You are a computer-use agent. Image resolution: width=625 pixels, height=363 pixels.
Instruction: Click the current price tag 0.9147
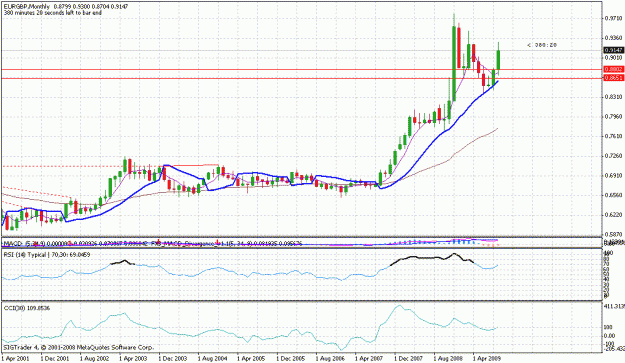point(614,50)
